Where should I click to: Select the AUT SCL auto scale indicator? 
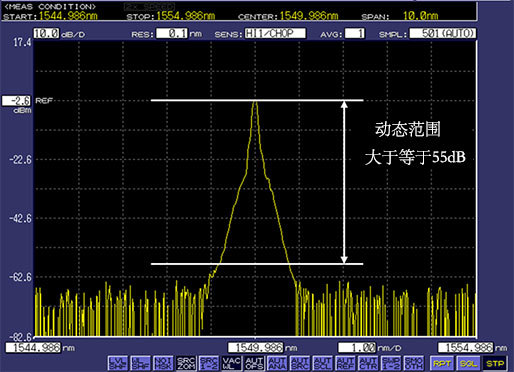[x=322, y=363]
